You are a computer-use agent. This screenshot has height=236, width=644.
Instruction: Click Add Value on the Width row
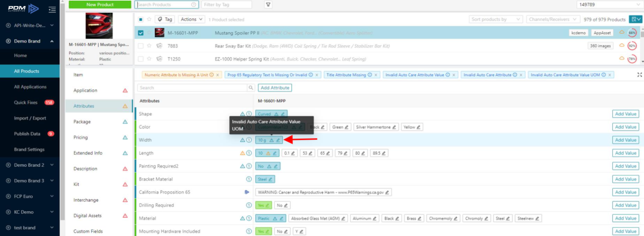(x=626, y=140)
